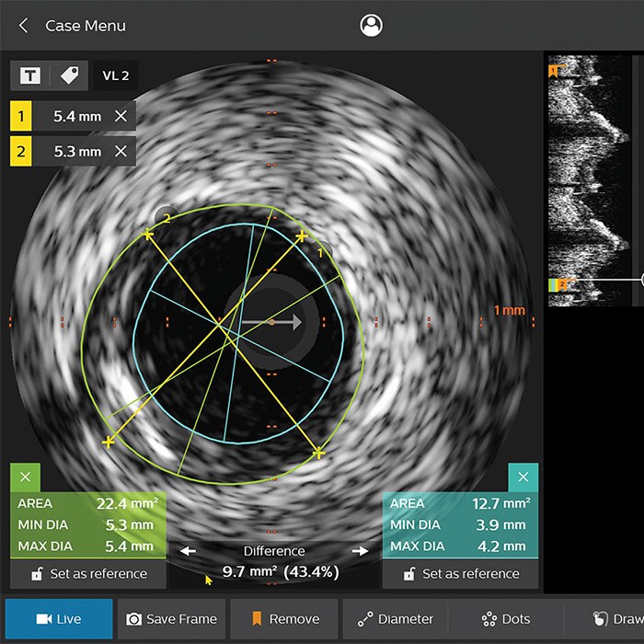
Task: Select the text annotation T tool
Action: 30,75
